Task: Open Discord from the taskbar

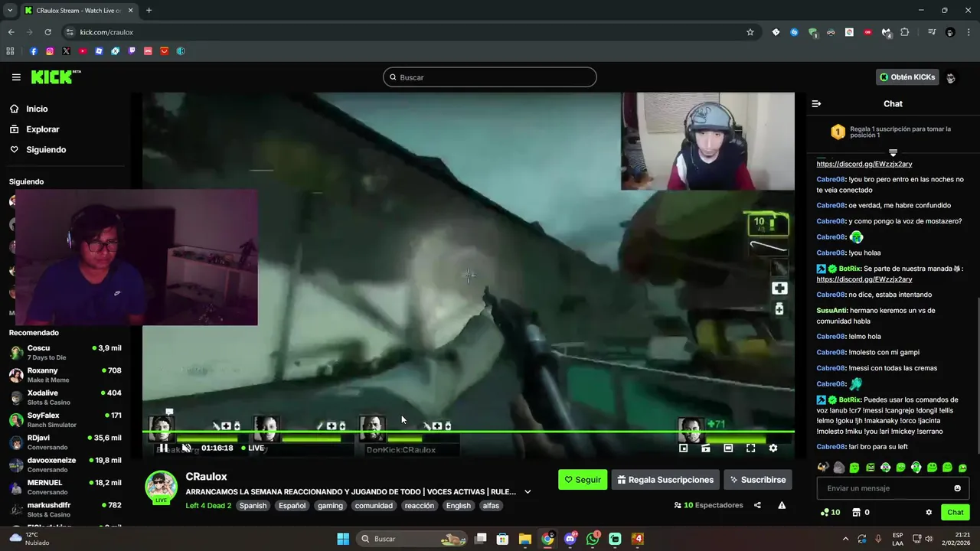Action: 570,539
